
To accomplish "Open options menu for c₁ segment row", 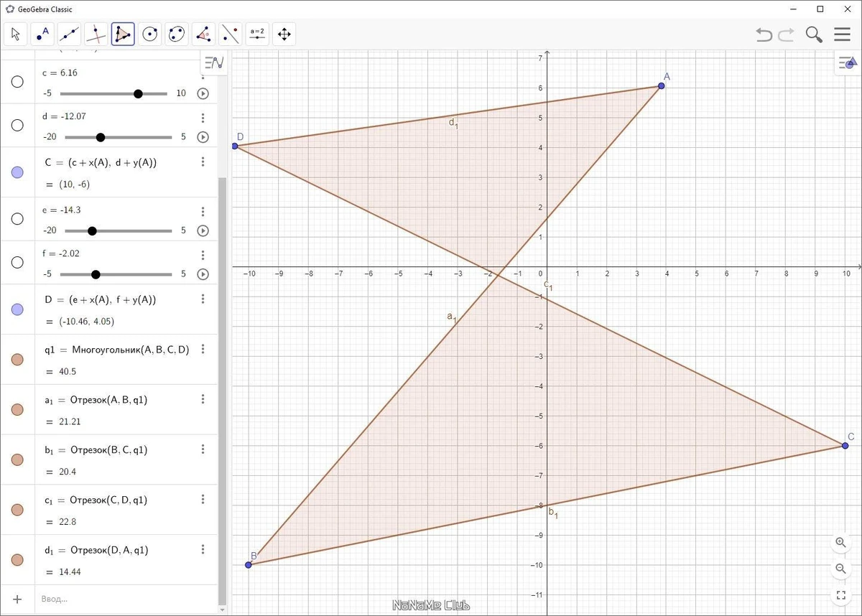I will [x=203, y=499].
